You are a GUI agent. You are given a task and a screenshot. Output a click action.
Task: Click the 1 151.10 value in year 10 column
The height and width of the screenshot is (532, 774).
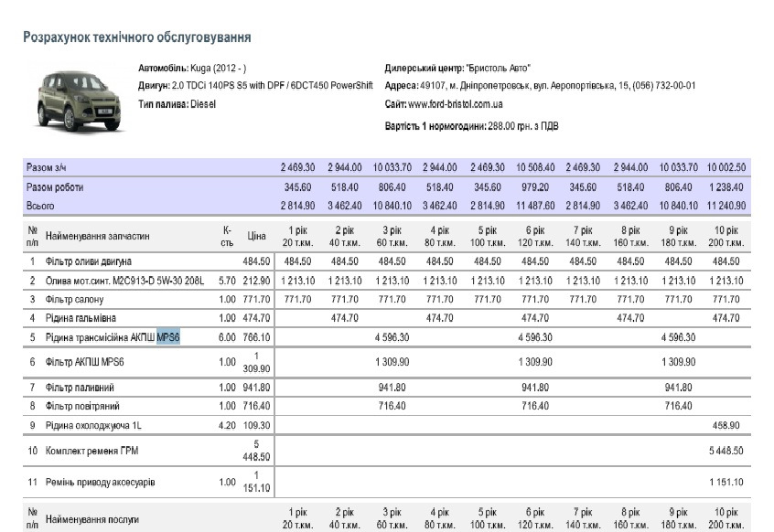tap(726, 483)
